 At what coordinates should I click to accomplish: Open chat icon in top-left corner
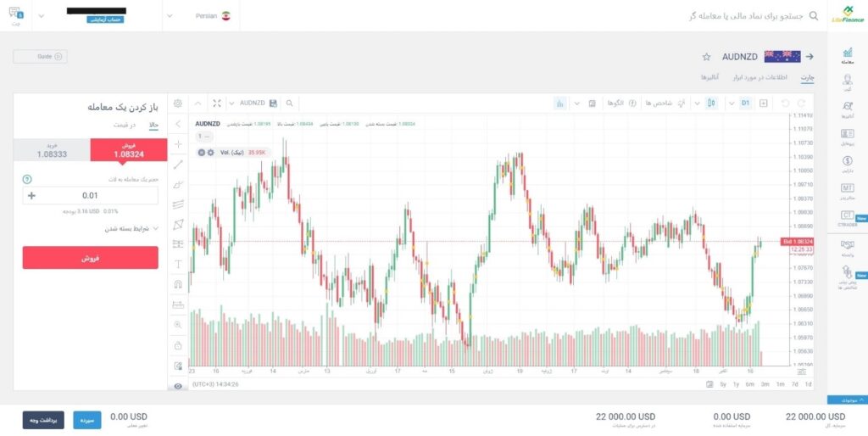[x=16, y=14]
